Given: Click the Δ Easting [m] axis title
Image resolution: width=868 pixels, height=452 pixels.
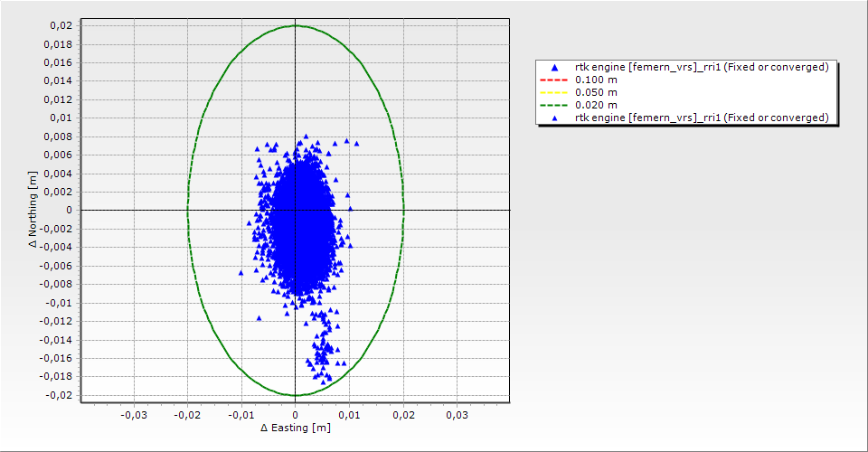Looking at the screenshot, I should pyautogui.click(x=295, y=428).
